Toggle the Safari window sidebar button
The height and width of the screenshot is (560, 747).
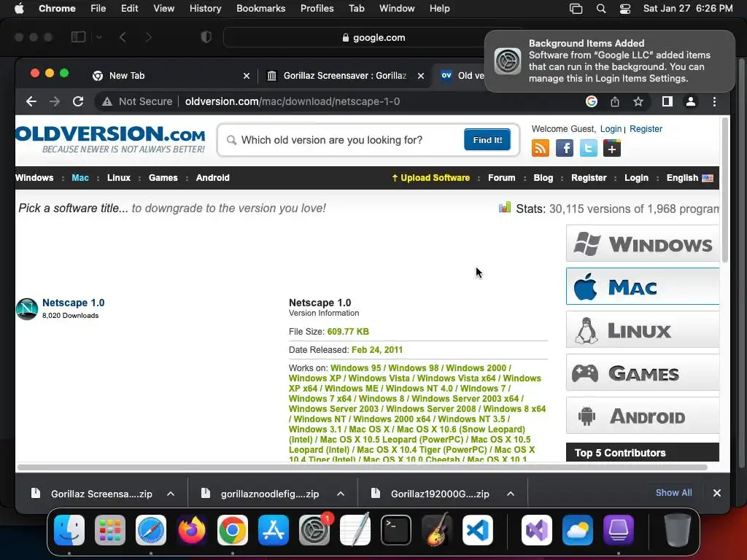pyautogui.click(x=78, y=37)
